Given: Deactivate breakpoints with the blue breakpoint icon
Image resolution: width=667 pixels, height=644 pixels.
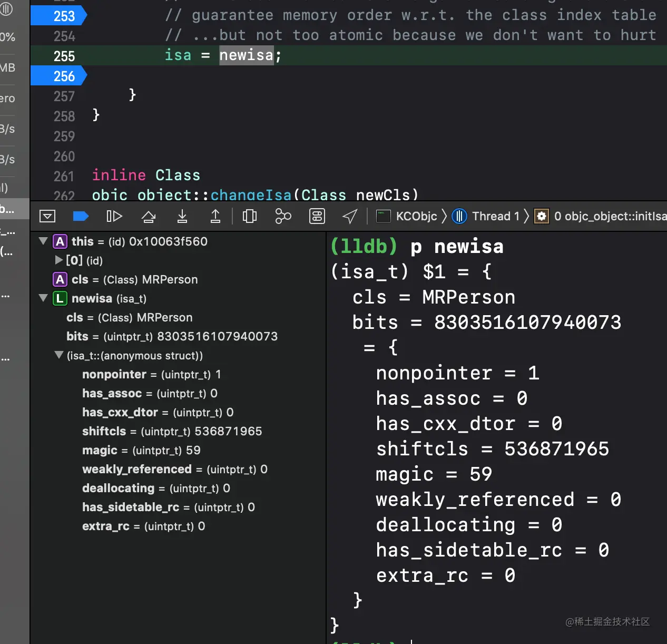Looking at the screenshot, I should (81, 216).
